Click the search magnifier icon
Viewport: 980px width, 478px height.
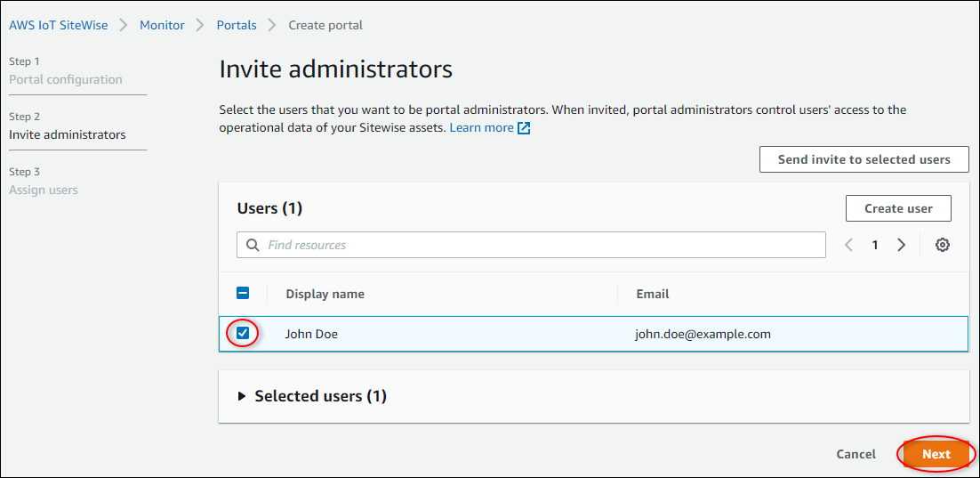tap(253, 245)
